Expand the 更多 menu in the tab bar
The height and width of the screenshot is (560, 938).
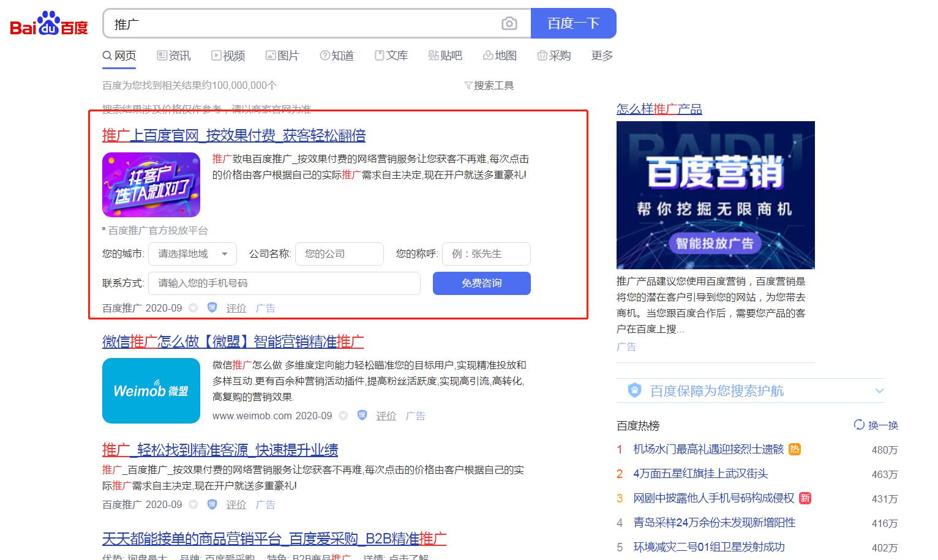pos(601,55)
